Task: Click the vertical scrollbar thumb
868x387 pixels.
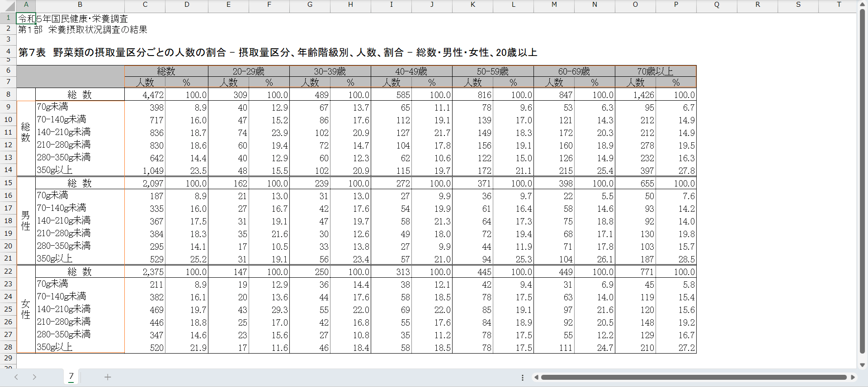Action: pyautogui.click(x=862, y=181)
